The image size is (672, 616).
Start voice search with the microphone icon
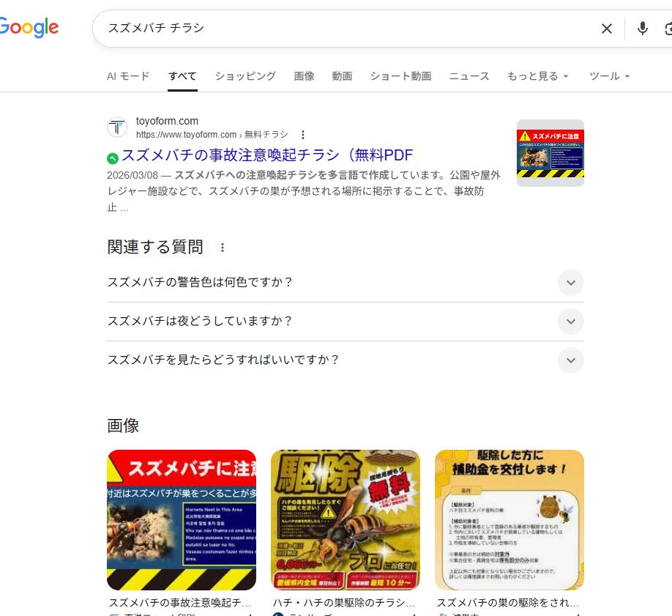coord(642,29)
